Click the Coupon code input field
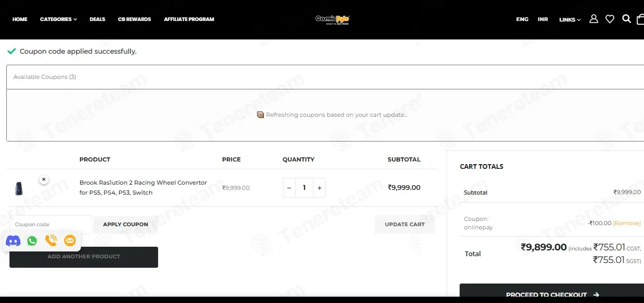 [x=50, y=224]
